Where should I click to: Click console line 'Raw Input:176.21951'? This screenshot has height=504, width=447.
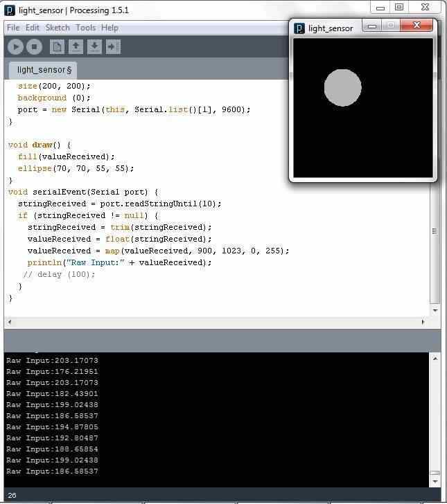pyautogui.click(x=52, y=372)
